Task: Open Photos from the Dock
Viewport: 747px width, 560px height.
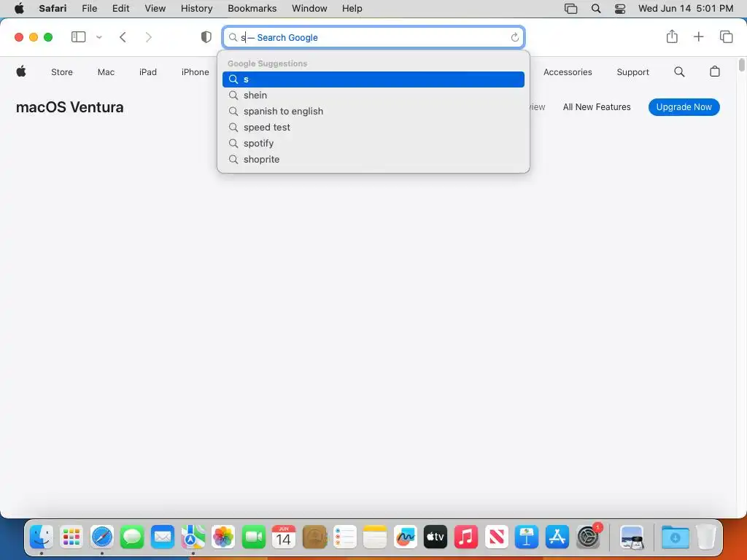Action: pyautogui.click(x=223, y=537)
